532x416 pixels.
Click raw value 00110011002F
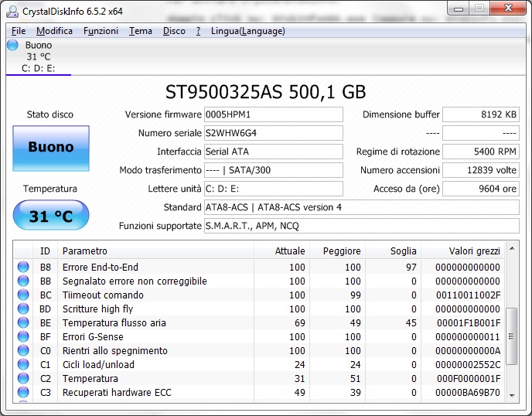pos(469,295)
